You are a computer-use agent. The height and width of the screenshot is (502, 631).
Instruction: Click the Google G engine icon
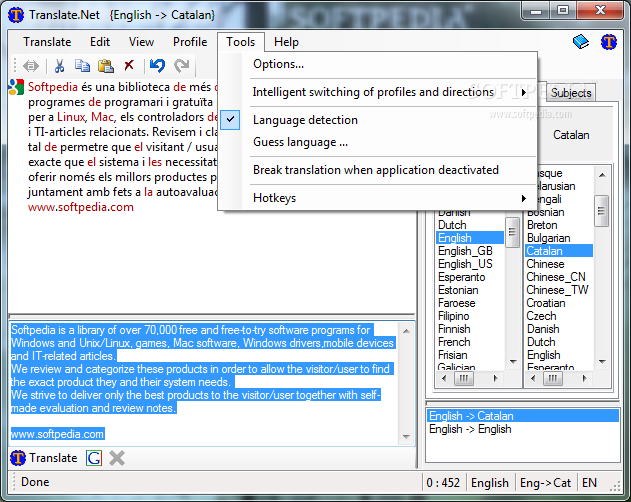(x=94, y=458)
